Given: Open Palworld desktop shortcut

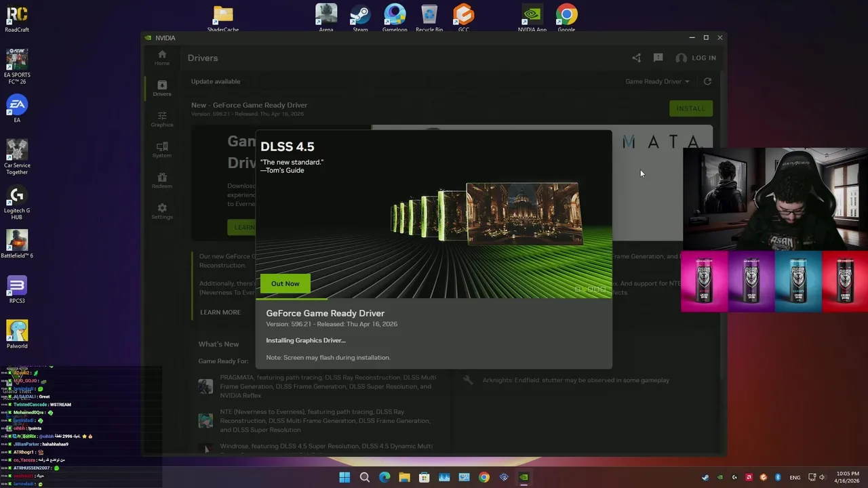Looking at the screenshot, I should click(17, 334).
